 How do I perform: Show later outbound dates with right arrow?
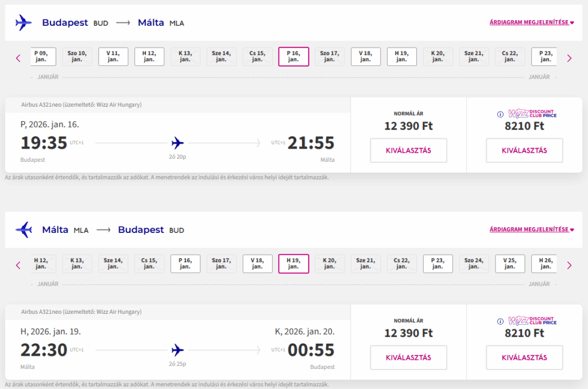[x=569, y=57]
